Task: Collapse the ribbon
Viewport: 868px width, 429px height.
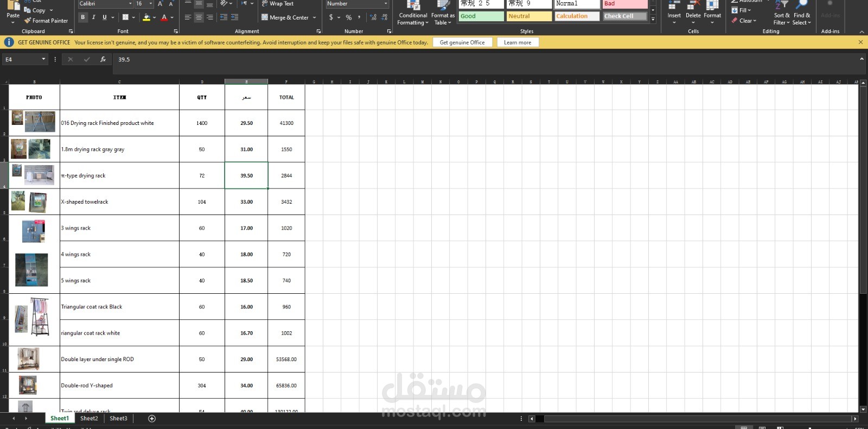Action: point(862,31)
